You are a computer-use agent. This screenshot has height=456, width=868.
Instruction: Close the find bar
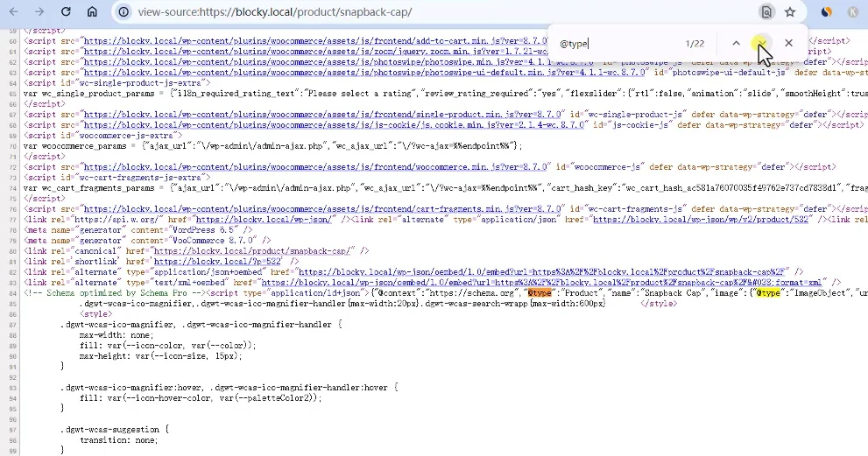(x=789, y=43)
